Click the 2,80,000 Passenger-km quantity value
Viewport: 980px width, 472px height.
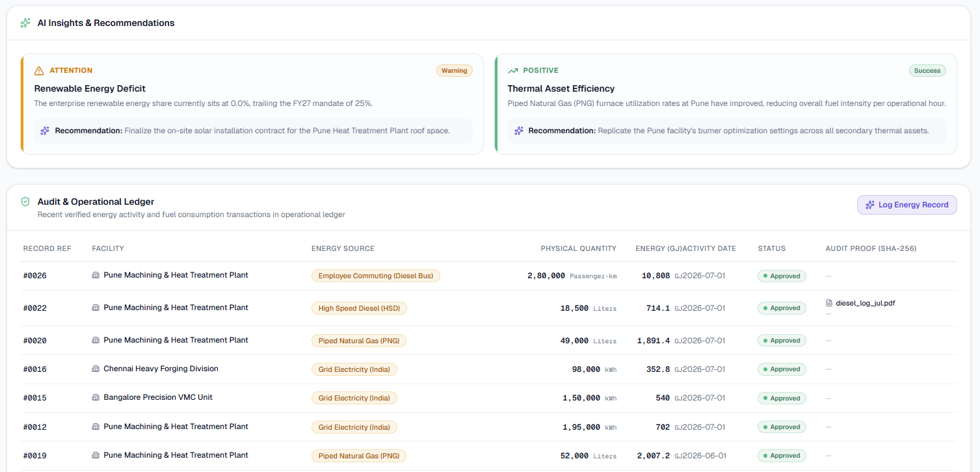coord(572,276)
